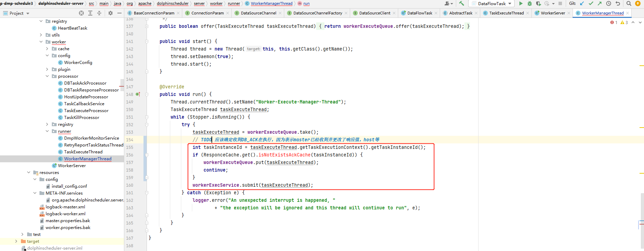Click the yellow warning indicator showing 3
The image size is (644, 251).
click(624, 22)
